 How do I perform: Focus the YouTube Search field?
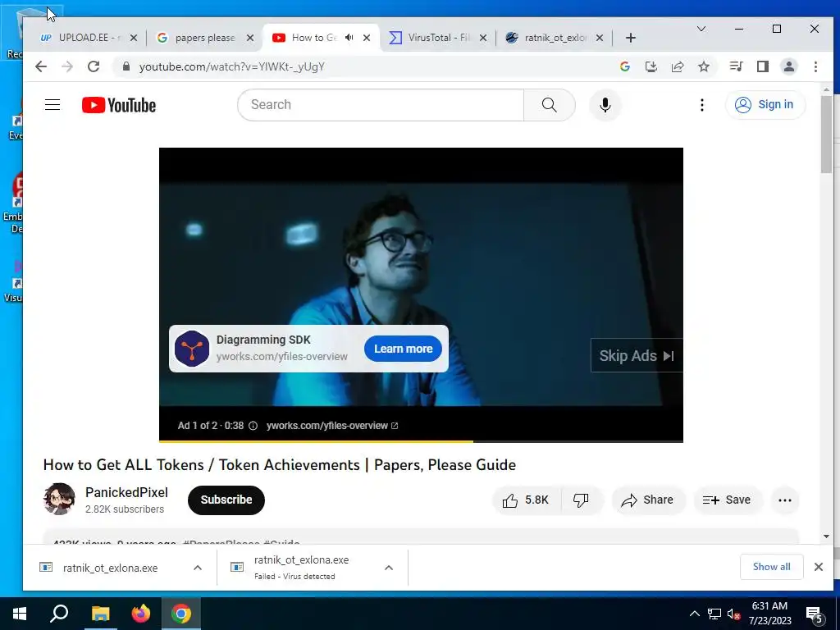pos(381,104)
